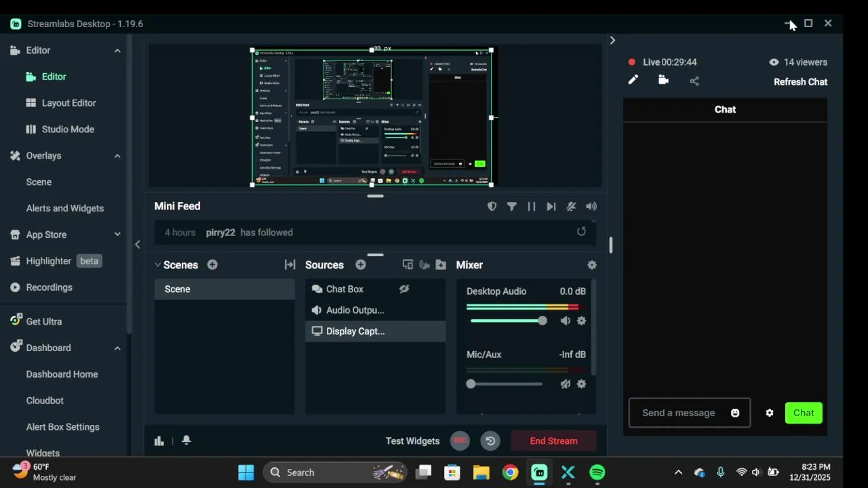Toggle the viewer count eye icon
The image size is (868, 488).
[774, 62]
